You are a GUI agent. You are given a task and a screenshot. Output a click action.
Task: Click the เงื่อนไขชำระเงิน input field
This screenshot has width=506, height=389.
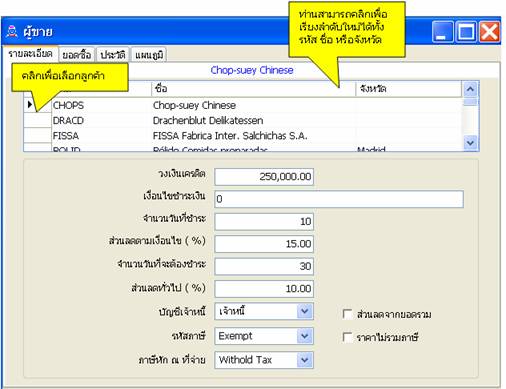339,199
